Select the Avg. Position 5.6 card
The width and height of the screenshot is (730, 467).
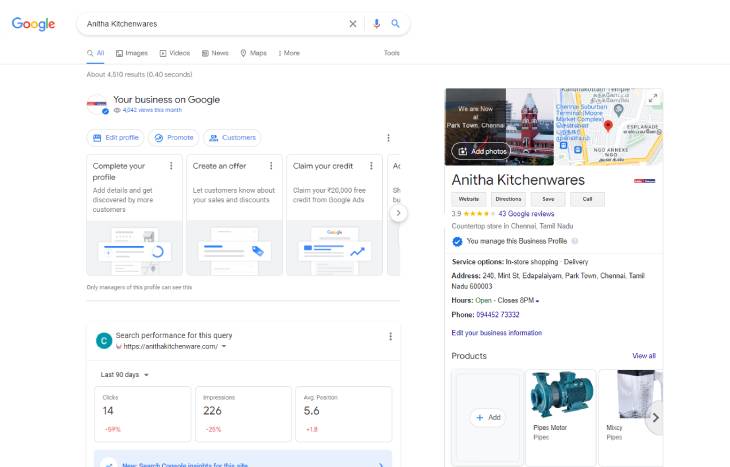pos(344,414)
